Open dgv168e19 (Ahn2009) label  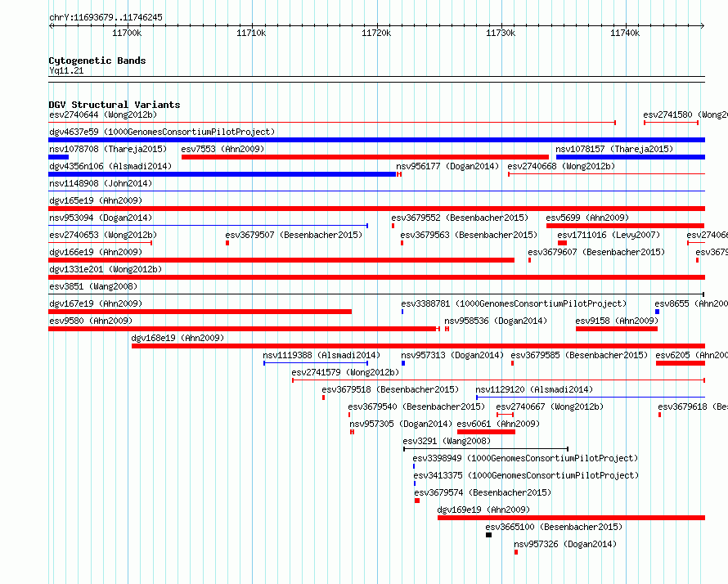tap(178, 338)
